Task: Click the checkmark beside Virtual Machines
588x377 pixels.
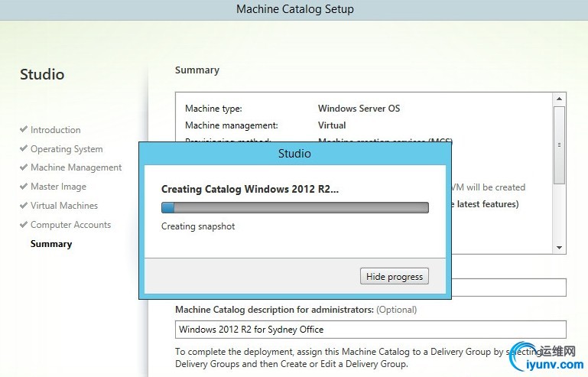Action: point(24,205)
